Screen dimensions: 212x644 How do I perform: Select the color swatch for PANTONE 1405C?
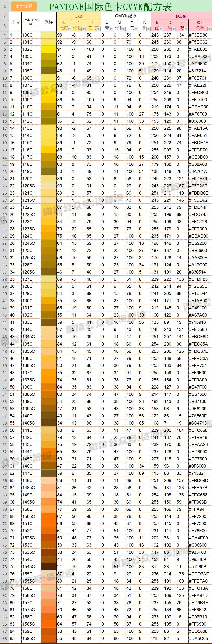coord(49,423)
